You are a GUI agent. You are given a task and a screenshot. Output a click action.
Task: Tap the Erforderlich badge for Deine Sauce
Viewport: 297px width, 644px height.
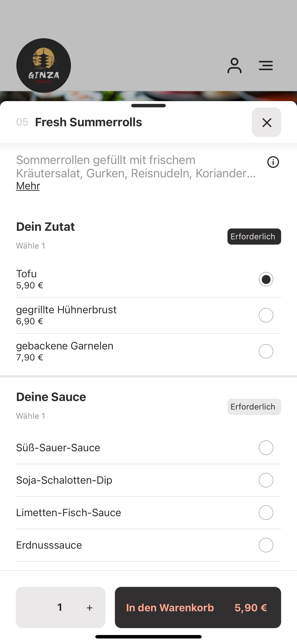(x=254, y=407)
